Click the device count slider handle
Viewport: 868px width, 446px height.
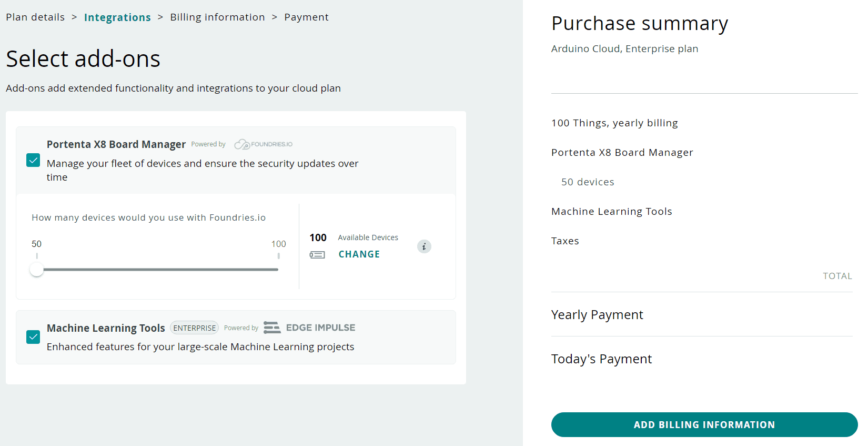pyautogui.click(x=37, y=270)
